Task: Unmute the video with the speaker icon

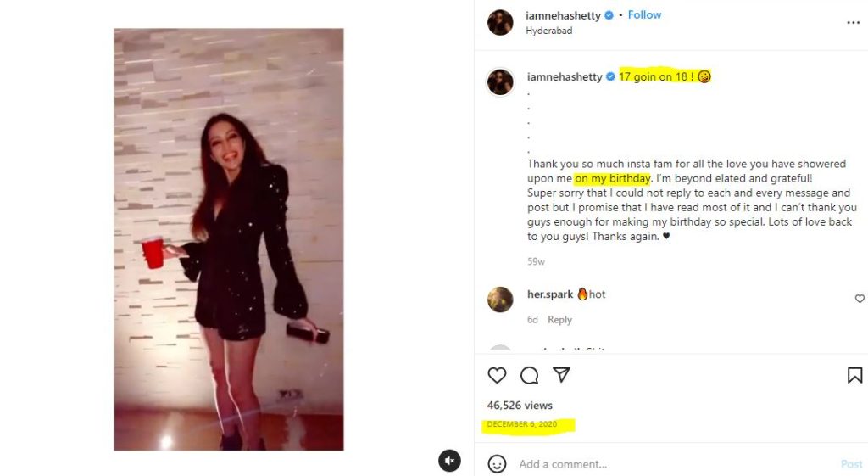Action: tap(449, 461)
